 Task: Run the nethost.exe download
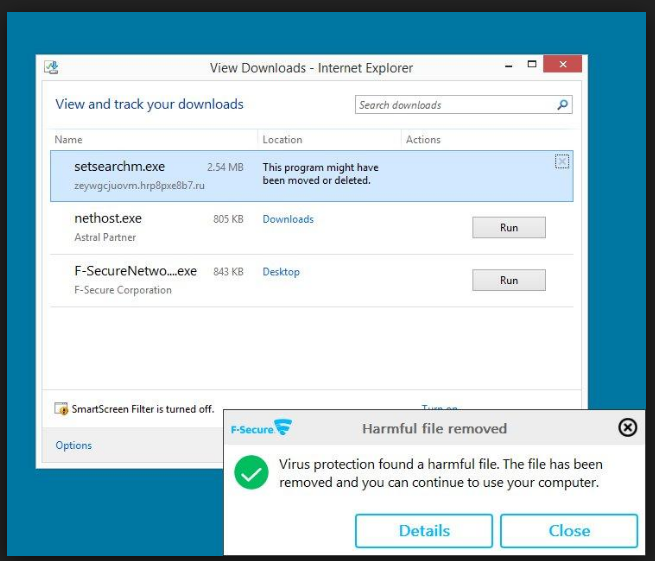[508, 228]
